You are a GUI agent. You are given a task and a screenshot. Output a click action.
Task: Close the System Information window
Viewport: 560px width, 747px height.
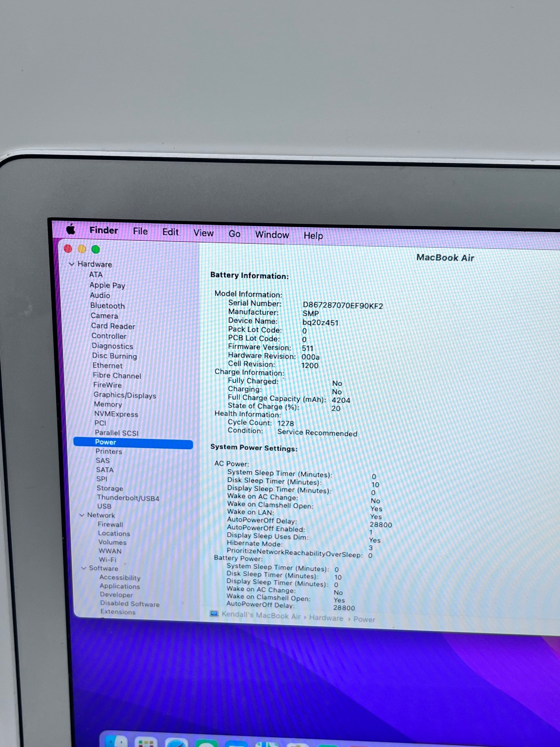click(68, 249)
